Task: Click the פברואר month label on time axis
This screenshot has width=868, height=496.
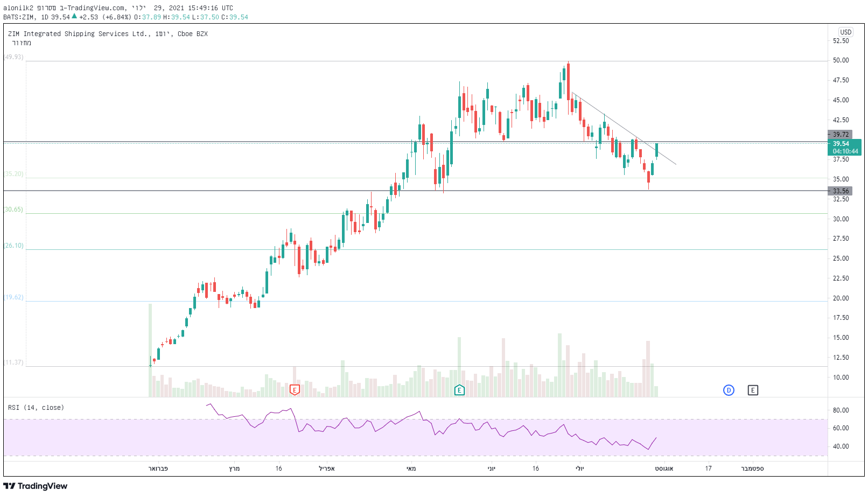Action: (x=158, y=469)
